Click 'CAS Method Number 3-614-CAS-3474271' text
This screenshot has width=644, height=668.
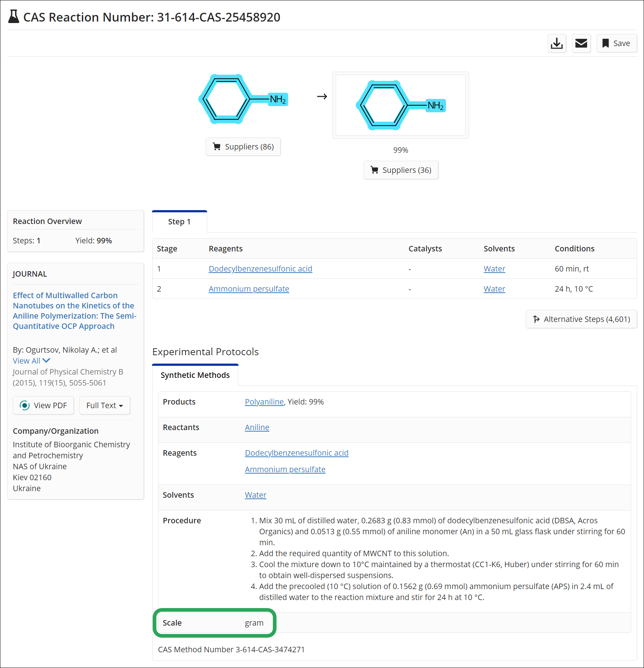click(231, 649)
